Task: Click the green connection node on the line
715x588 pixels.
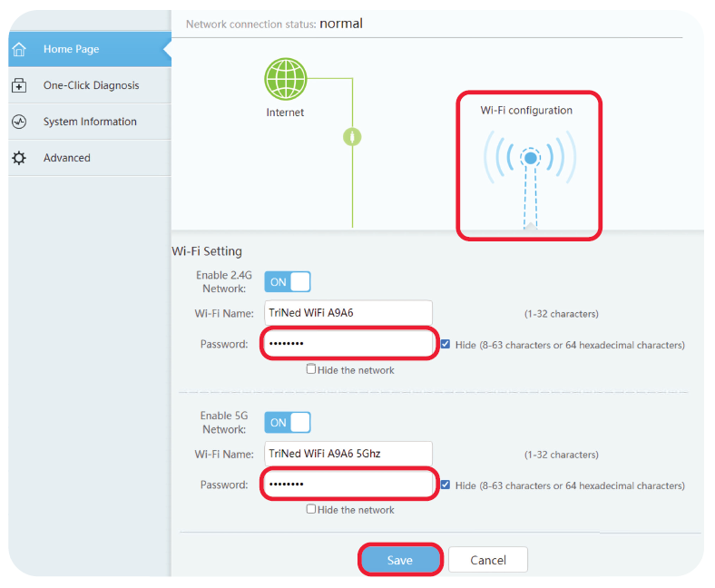Action: 352,137
